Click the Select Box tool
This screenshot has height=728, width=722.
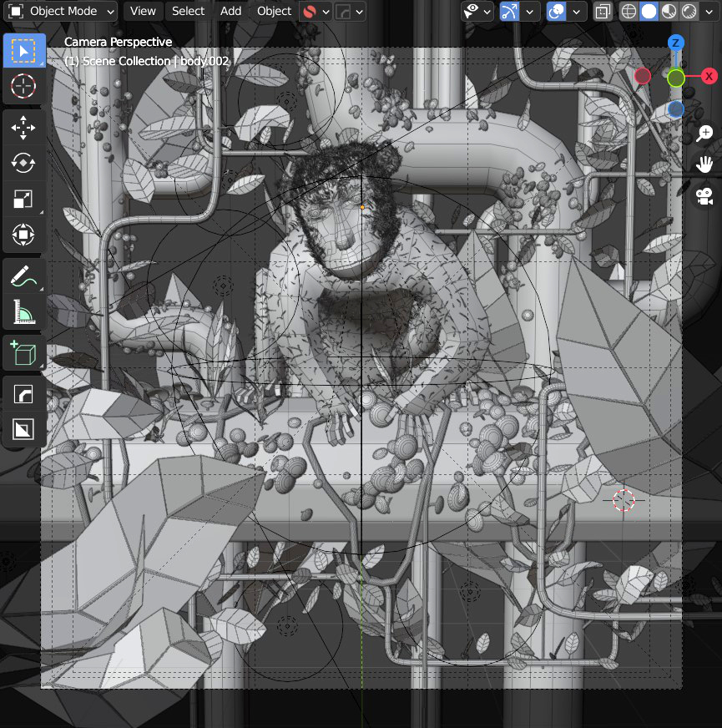coord(23,50)
